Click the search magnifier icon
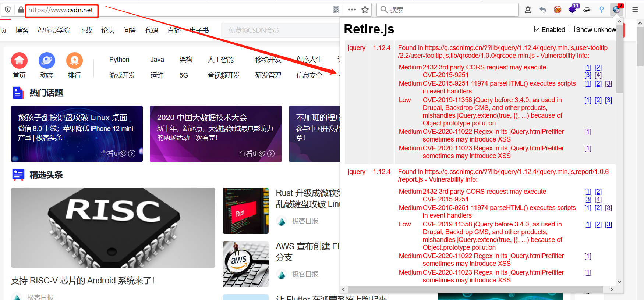 pyautogui.click(x=384, y=10)
